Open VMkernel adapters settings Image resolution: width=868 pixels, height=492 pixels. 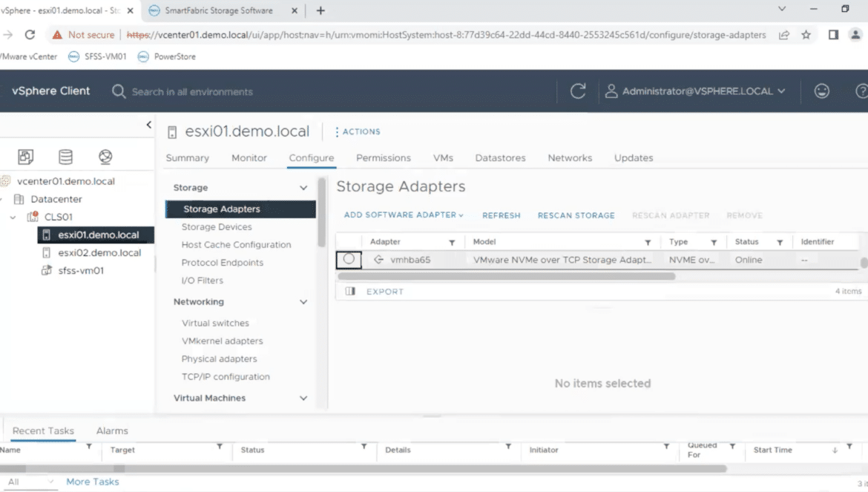tap(222, 341)
